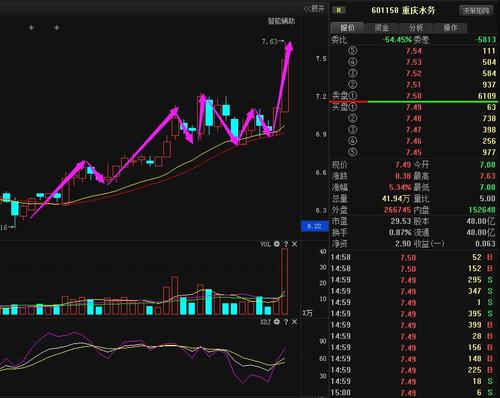
Task: Select the blue 6.22 price axis marker
Action: 314,226
